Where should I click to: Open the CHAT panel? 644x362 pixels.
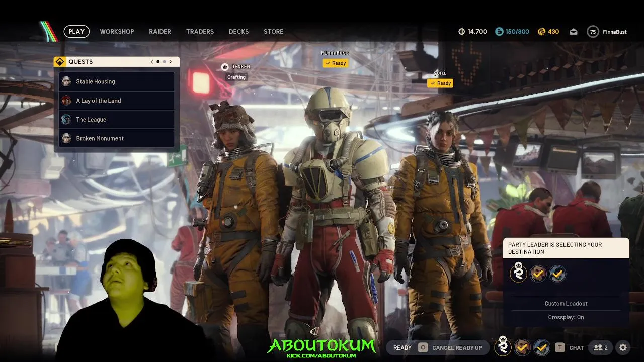coord(577,348)
